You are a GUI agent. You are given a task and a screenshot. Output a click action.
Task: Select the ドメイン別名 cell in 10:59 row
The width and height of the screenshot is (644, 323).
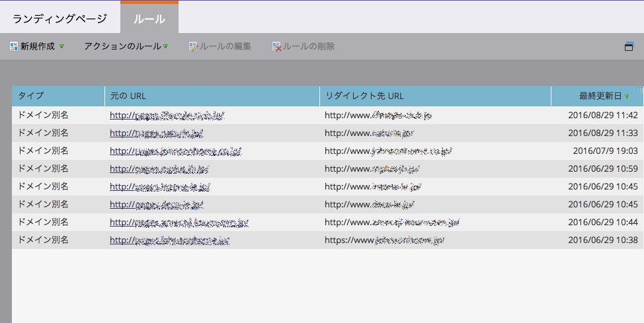coord(43,168)
